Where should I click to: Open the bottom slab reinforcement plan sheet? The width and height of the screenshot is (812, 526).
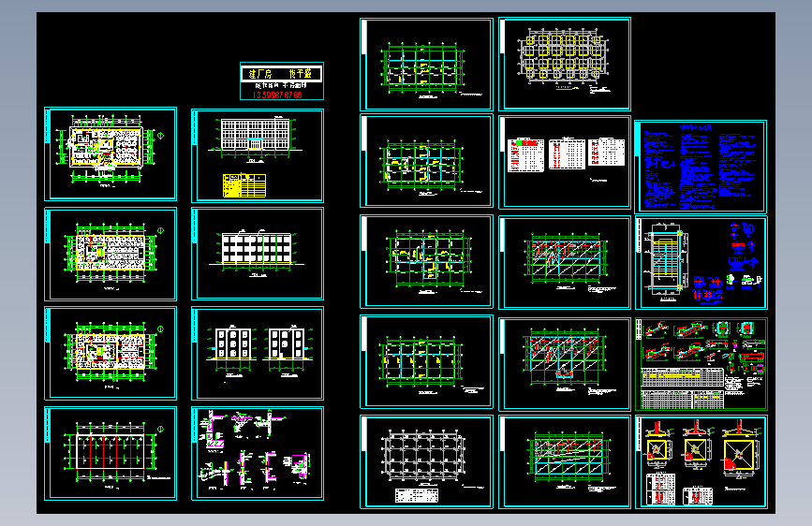[565, 461]
